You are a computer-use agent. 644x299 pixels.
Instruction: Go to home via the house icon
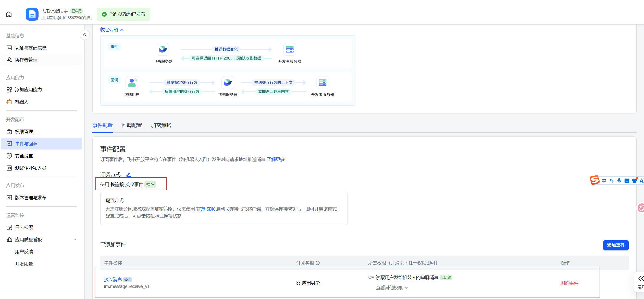(x=9, y=14)
